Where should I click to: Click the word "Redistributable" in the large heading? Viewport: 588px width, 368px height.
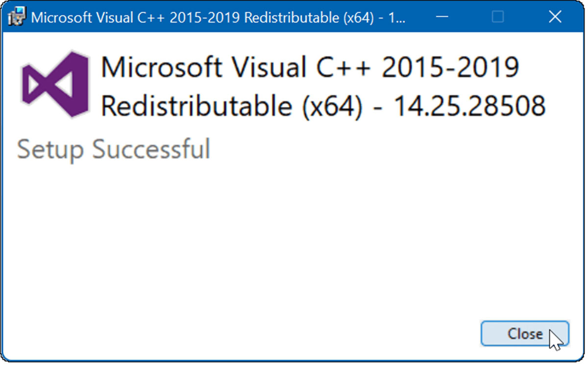click(198, 106)
